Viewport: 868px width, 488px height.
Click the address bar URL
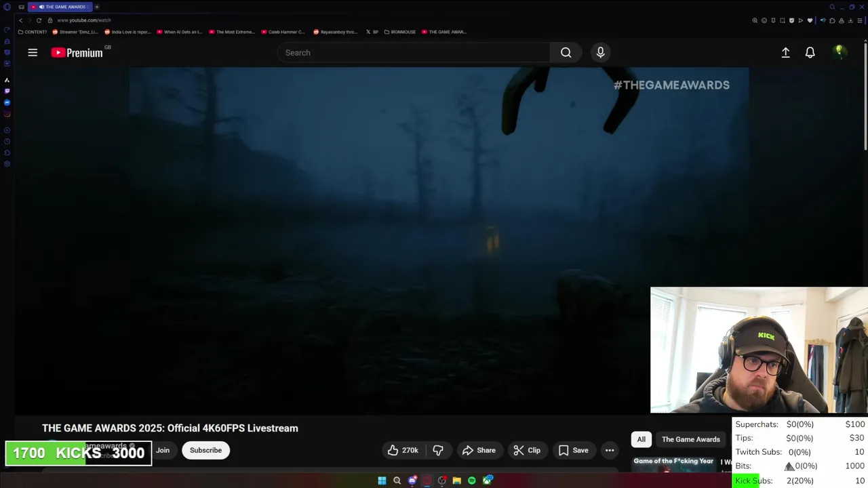84,20
